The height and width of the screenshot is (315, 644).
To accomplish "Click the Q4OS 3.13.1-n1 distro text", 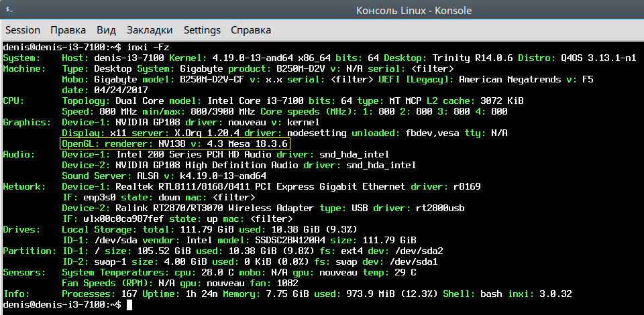I will coord(598,58).
